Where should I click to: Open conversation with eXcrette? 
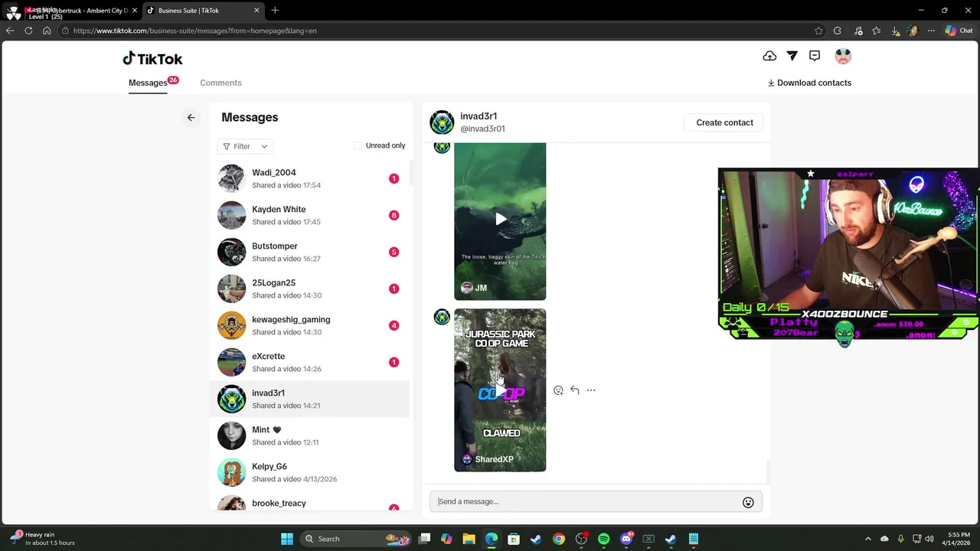point(310,362)
